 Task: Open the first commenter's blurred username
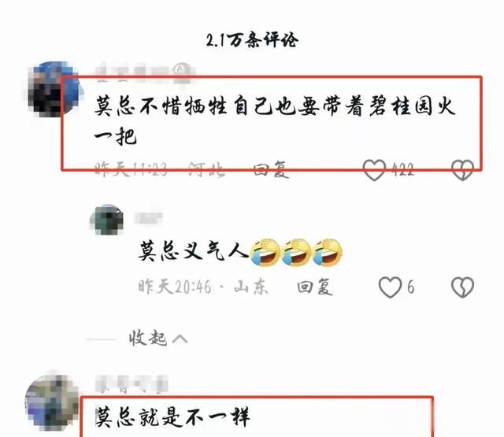(x=145, y=72)
